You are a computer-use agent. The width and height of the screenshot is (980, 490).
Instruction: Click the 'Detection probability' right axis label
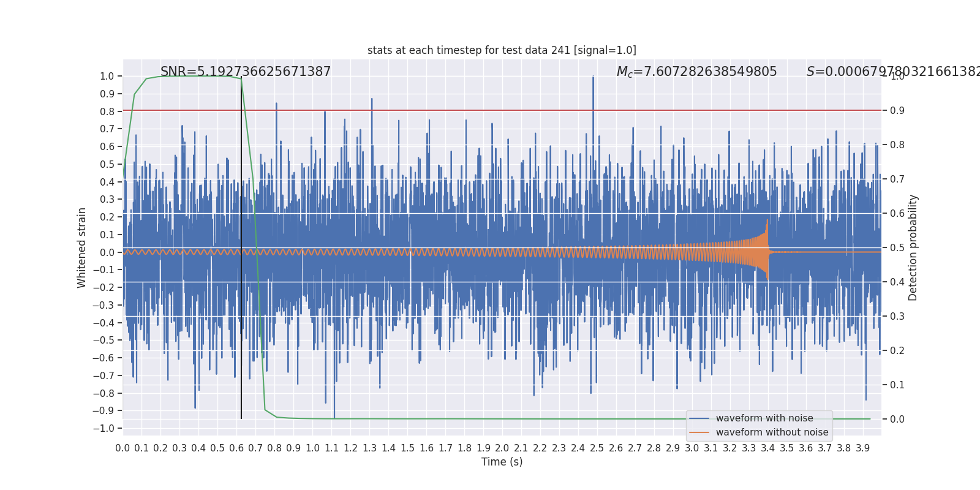[x=913, y=247]
